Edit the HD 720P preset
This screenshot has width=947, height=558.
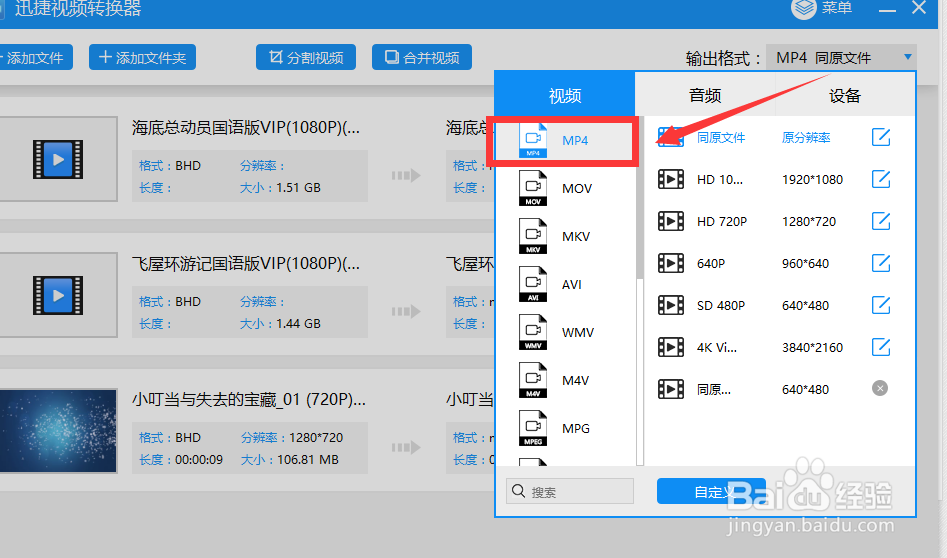pyautogui.click(x=881, y=221)
